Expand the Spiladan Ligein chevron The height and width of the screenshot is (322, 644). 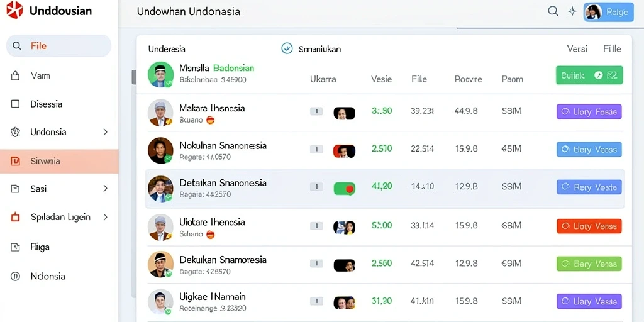[105, 217]
